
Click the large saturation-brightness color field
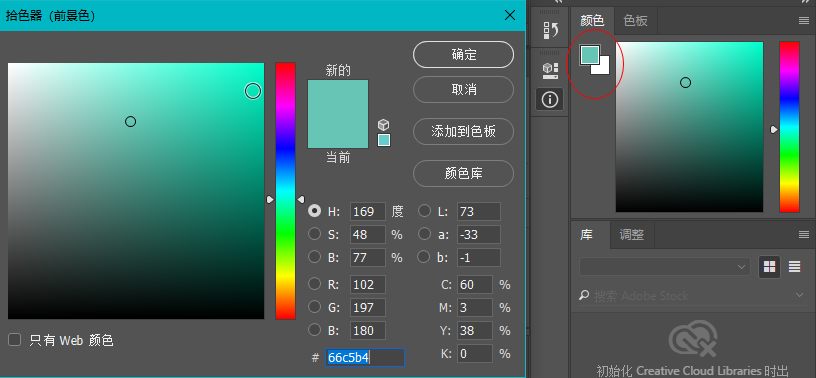click(x=136, y=191)
